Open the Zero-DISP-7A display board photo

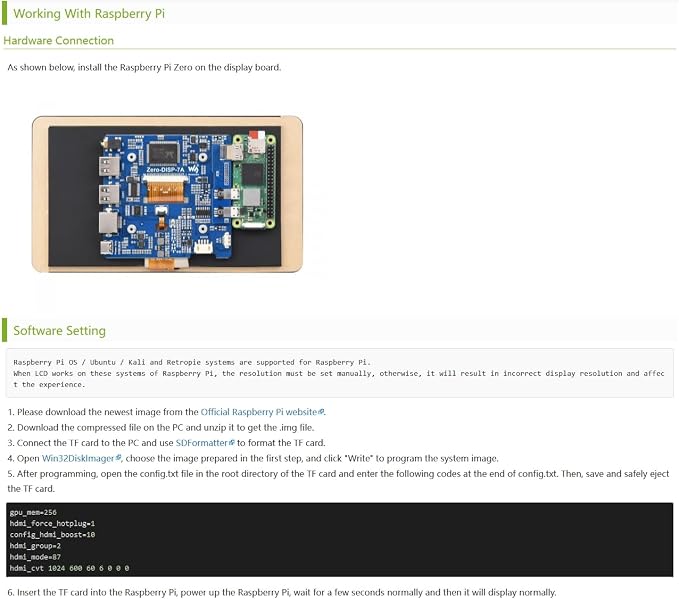coord(167,194)
